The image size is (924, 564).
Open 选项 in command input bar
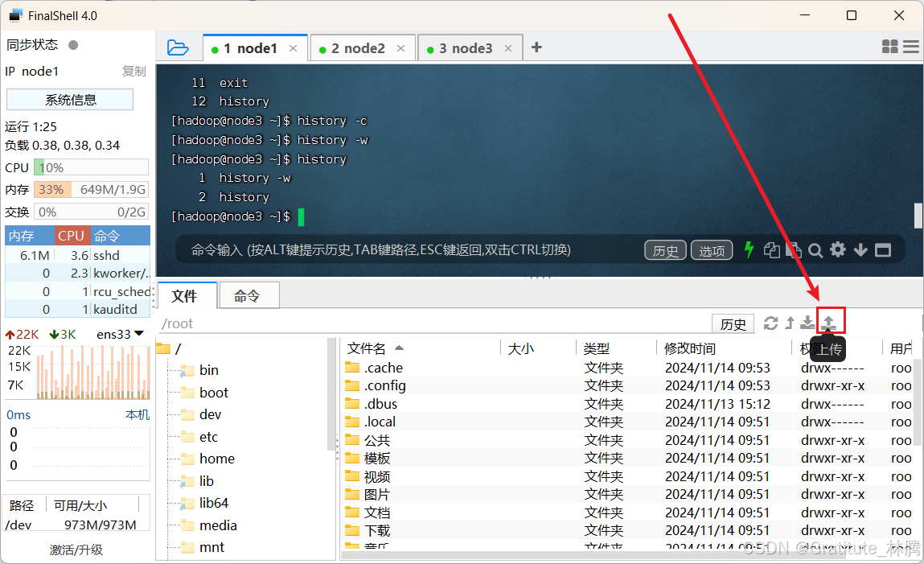point(711,250)
